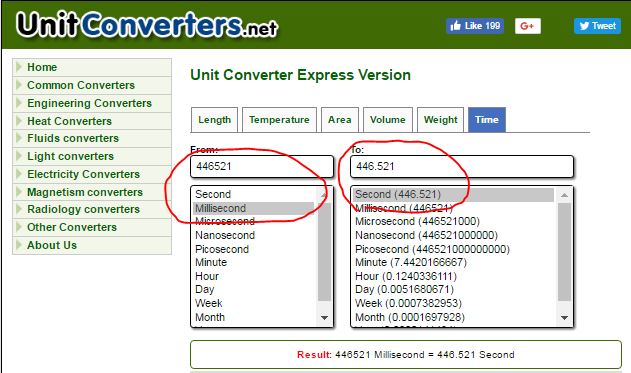Click the To list scrollbar thumb
The width and height of the screenshot is (631, 373).
tap(564, 252)
